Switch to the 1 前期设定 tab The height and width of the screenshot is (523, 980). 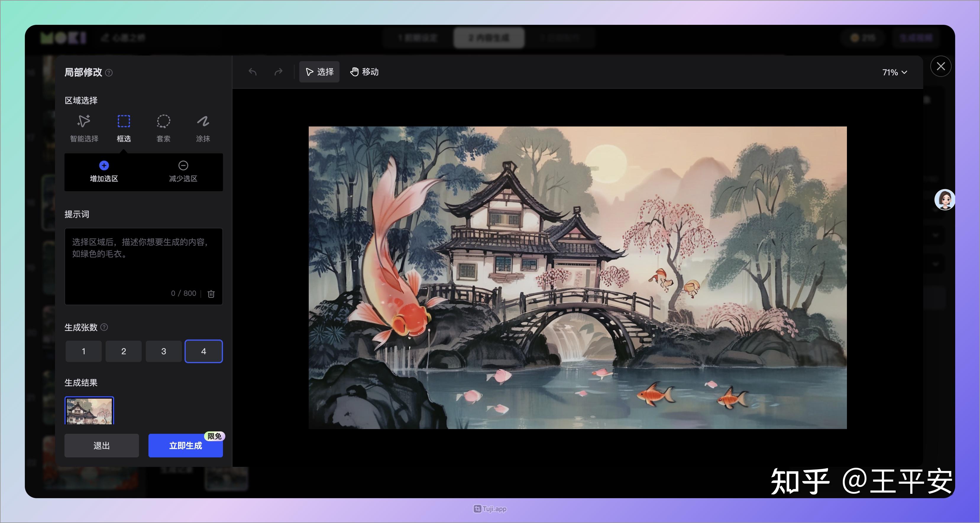coord(417,38)
